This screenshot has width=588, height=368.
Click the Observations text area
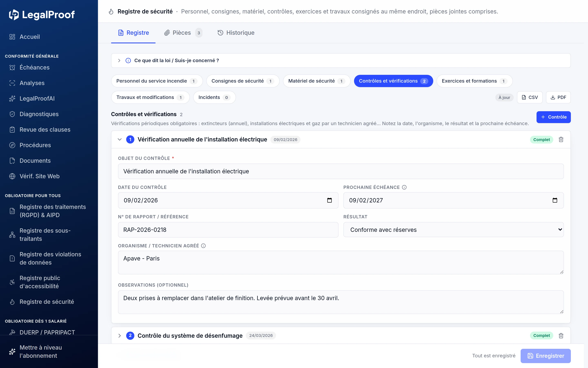pos(341,302)
